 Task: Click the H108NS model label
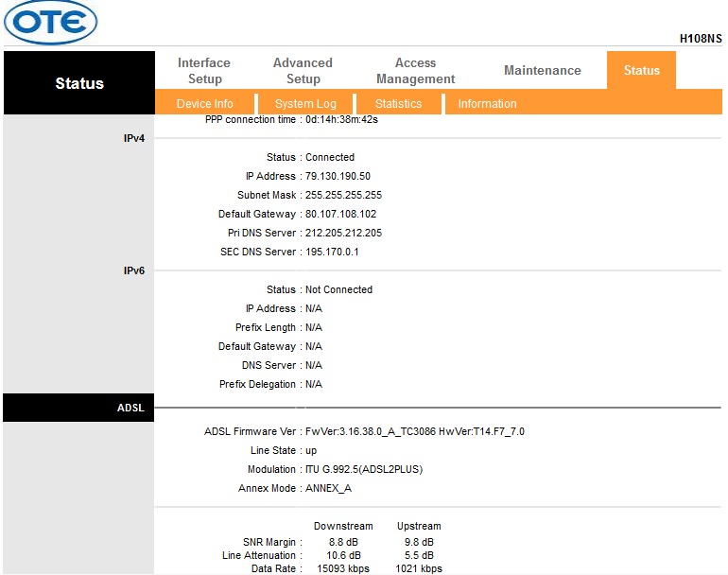point(701,39)
